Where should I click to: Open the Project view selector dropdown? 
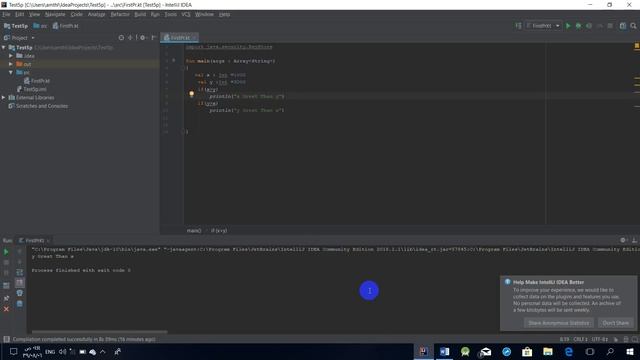pyautogui.click(x=20, y=38)
